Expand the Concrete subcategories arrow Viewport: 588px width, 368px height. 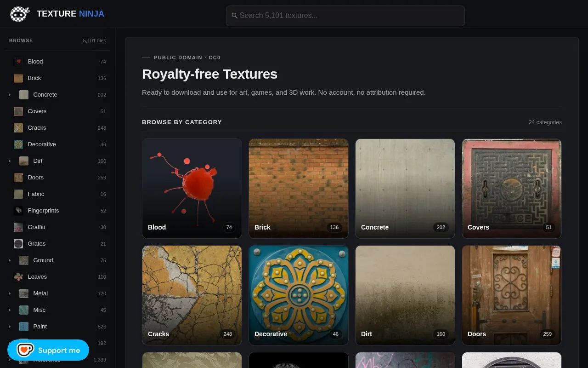coord(10,94)
